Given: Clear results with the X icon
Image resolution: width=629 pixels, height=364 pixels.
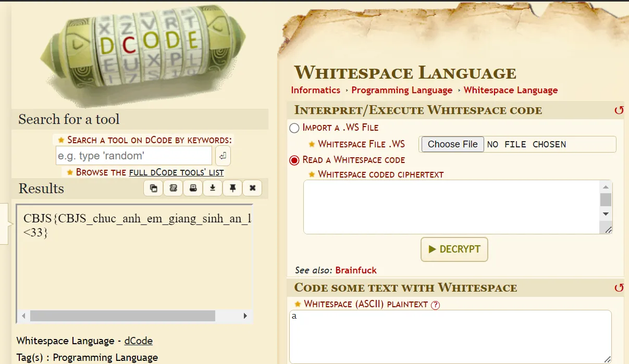Looking at the screenshot, I should pos(252,188).
